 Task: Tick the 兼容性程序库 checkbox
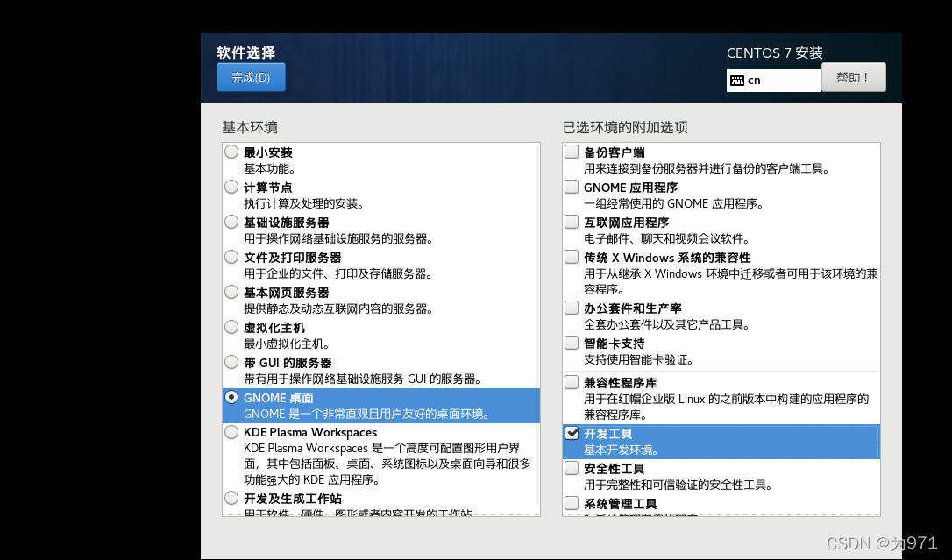pyautogui.click(x=572, y=382)
